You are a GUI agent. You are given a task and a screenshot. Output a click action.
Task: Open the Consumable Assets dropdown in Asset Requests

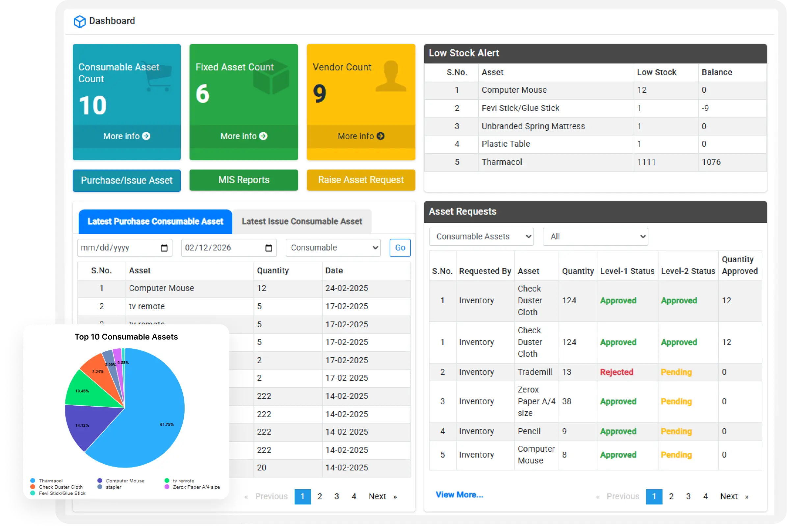(x=481, y=237)
